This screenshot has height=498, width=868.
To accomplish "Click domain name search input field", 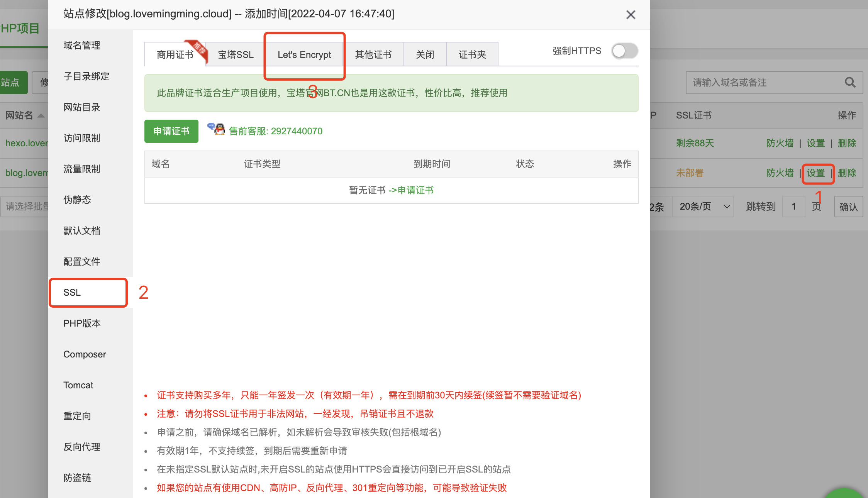I will point(765,83).
